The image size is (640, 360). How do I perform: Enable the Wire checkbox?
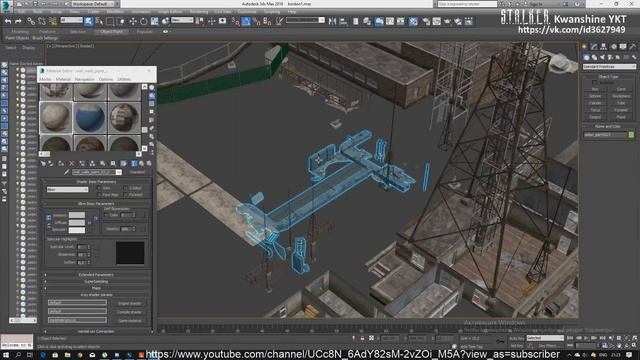coord(99,188)
